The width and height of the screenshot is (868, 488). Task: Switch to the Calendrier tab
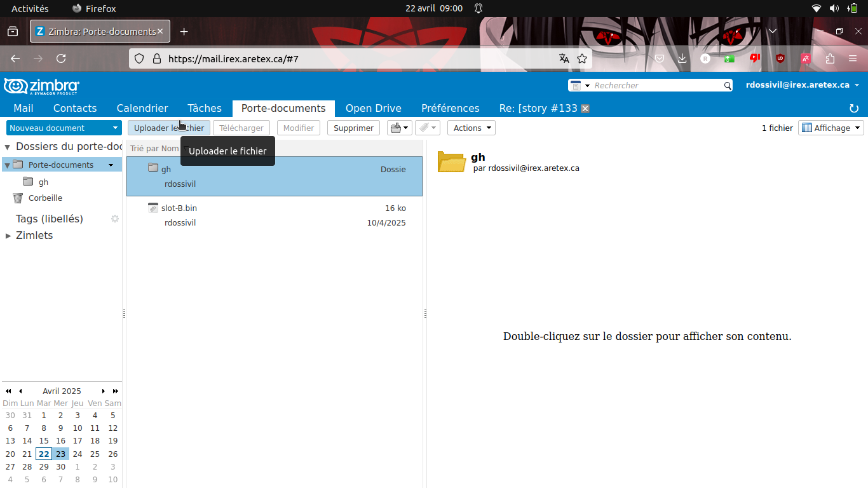point(142,109)
